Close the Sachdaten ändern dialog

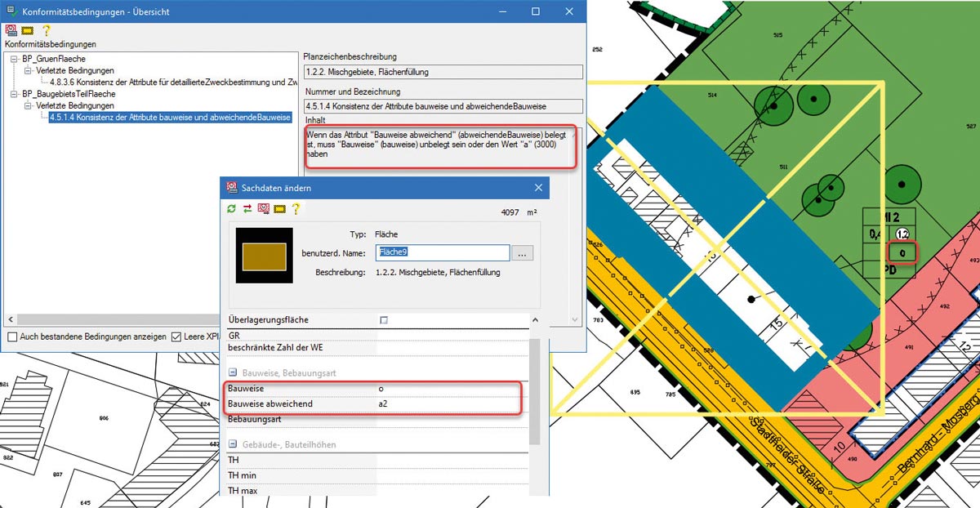coord(538,188)
